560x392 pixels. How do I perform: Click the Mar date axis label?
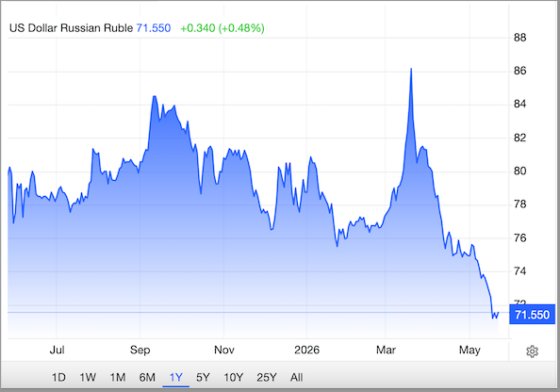(x=386, y=350)
